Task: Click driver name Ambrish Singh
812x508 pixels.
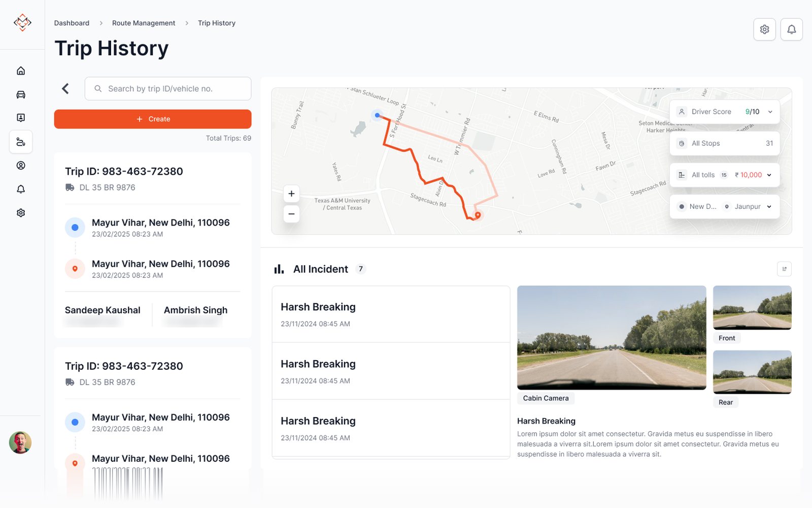Action: (195, 310)
